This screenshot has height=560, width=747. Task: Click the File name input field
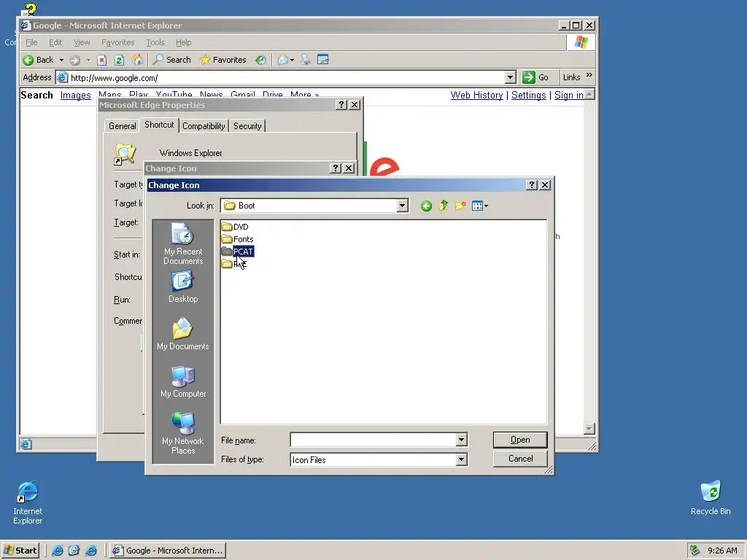(x=373, y=440)
